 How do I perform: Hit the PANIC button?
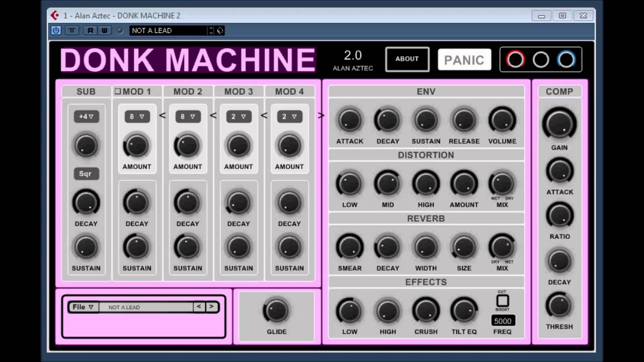click(x=464, y=60)
